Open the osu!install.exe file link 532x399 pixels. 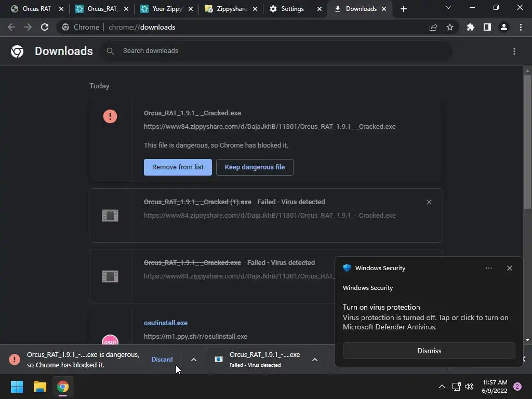(x=166, y=323)
